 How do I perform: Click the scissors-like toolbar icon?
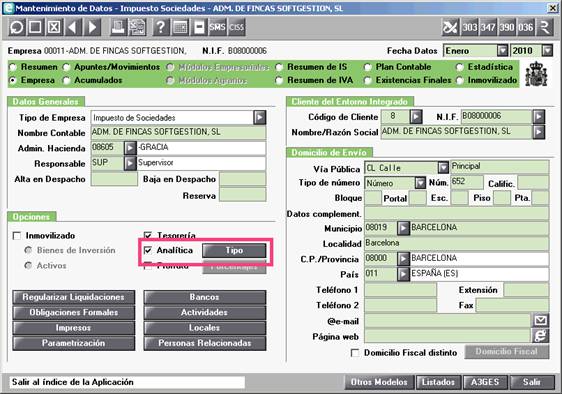(450, 27)
